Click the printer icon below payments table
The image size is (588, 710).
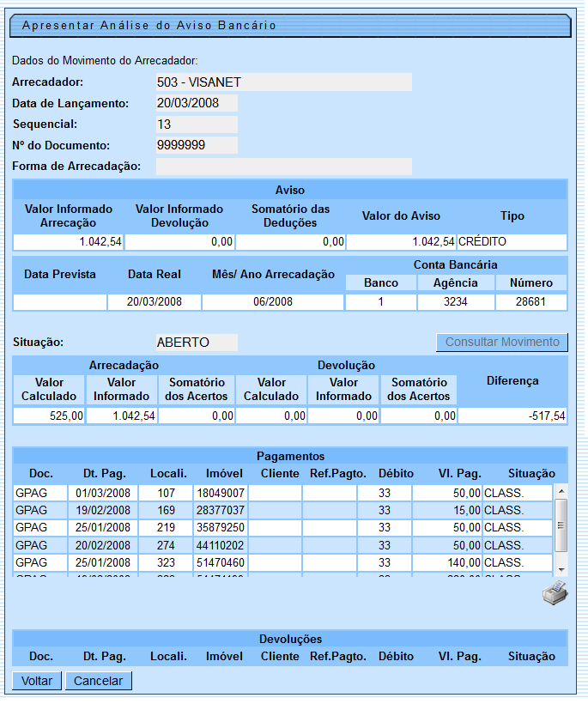pos(555,594)
